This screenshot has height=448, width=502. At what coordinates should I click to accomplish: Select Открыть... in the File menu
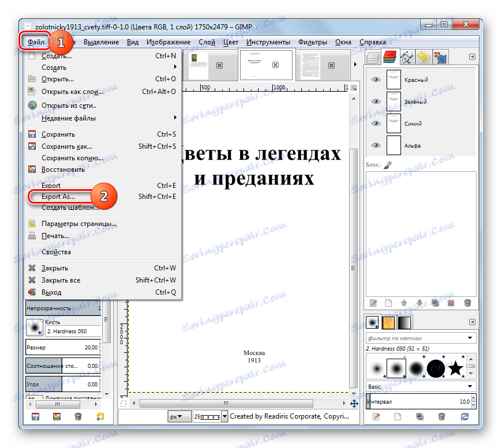pyautogui.click(x=103, y=79)
